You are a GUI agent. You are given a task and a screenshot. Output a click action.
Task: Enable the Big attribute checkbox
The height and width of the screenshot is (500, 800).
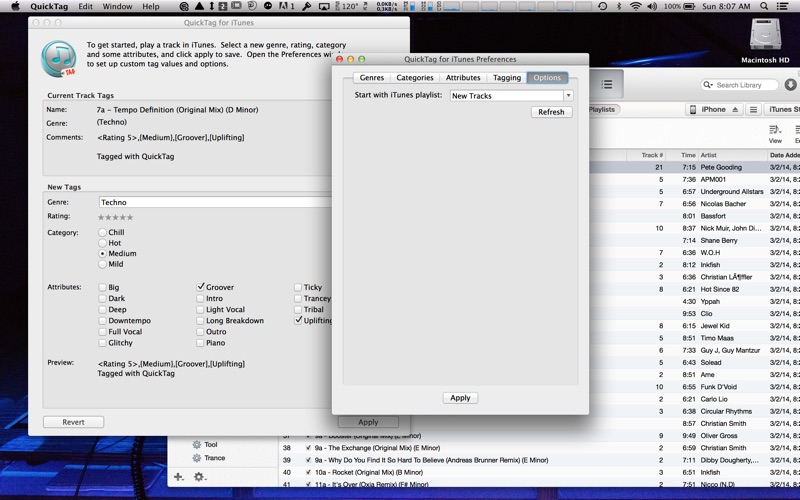(x=103, y=287)
